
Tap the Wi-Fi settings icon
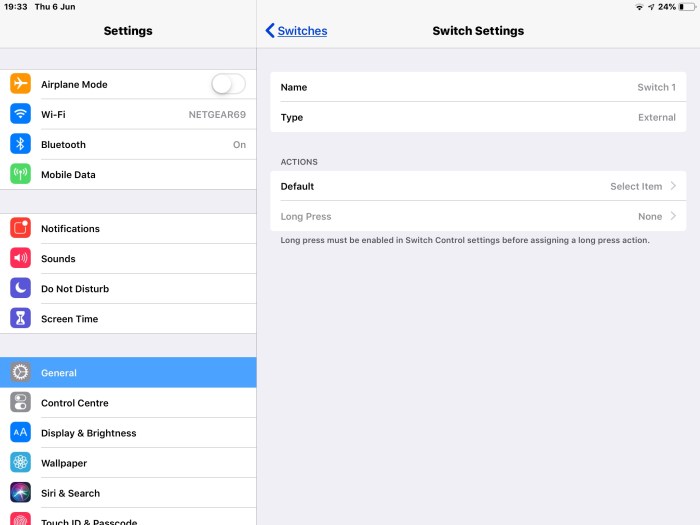[20, 115]
